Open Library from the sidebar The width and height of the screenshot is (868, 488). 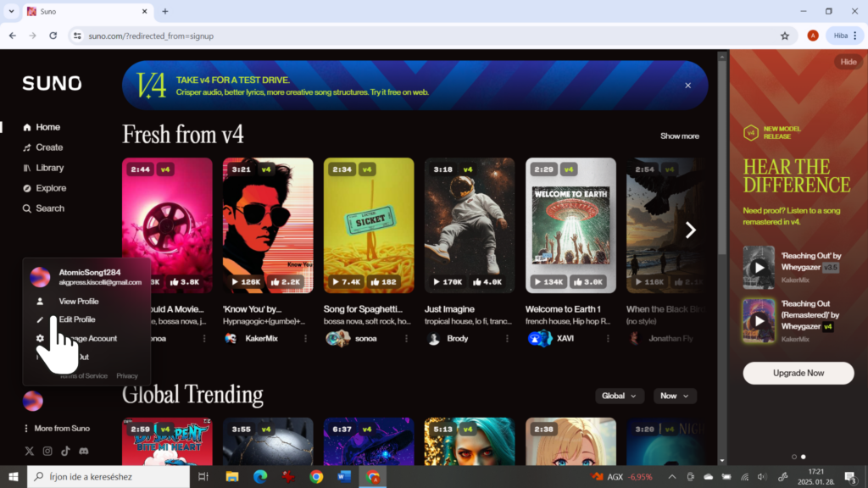49,168
